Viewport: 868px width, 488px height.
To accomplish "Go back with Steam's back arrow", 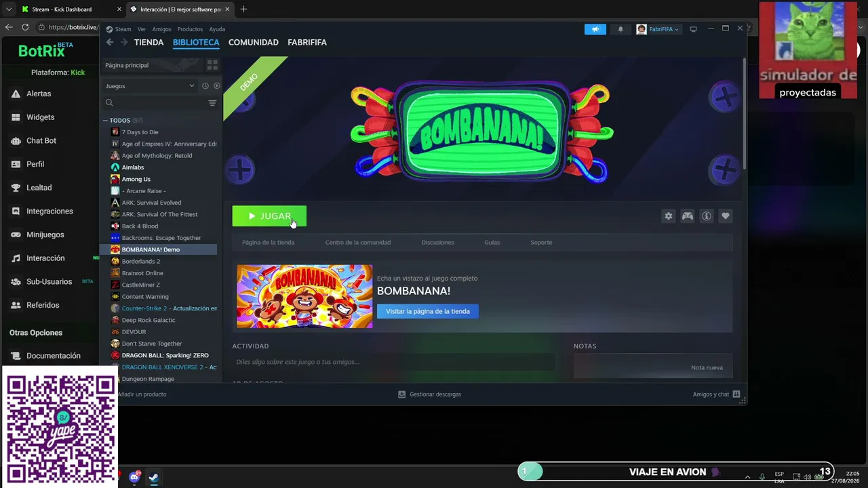I will pos(110,42).
